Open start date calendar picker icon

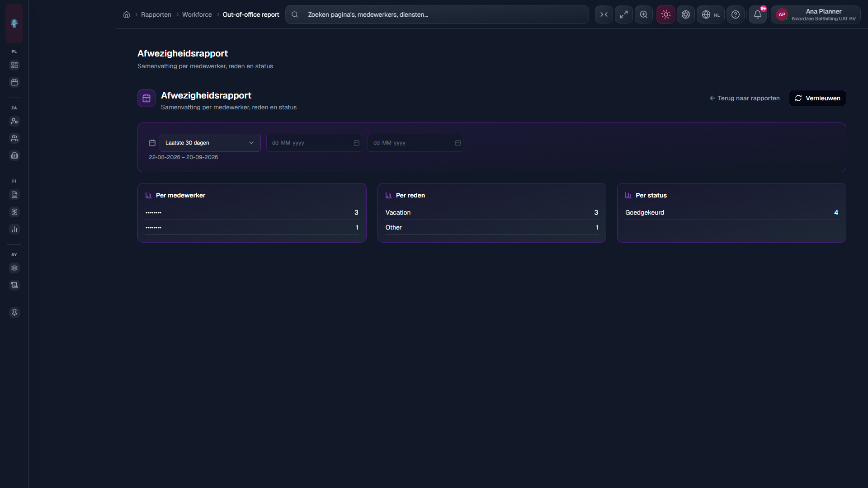[357, 143]
